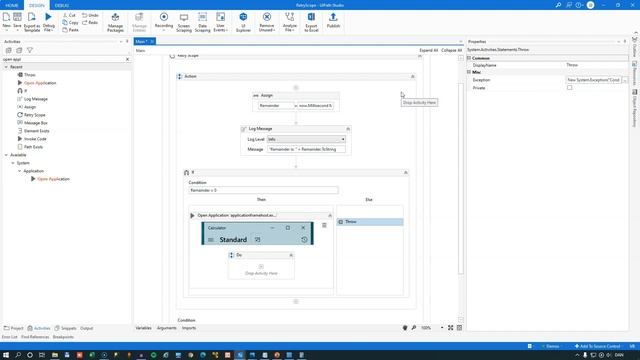Click the Log Message text field
This screenshot has width=640, height=360.
click(x=306, y=149)
